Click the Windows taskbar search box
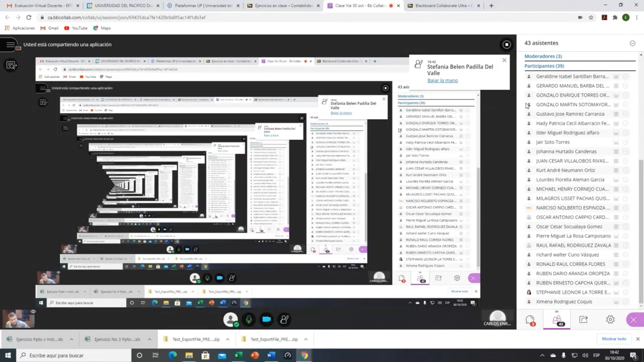This screenshot has width=644, height=362. tap(74, 355)
